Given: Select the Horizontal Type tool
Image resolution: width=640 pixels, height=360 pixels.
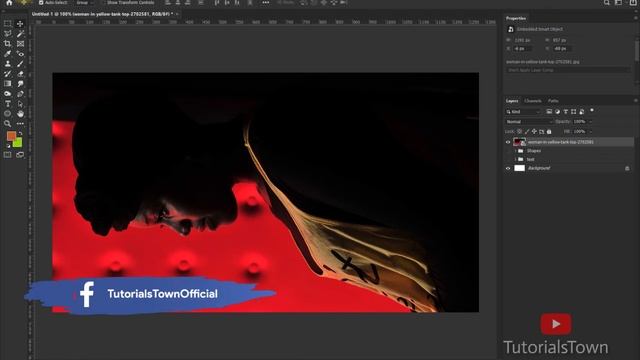Looking at the screenshot, I should point(7,104).
